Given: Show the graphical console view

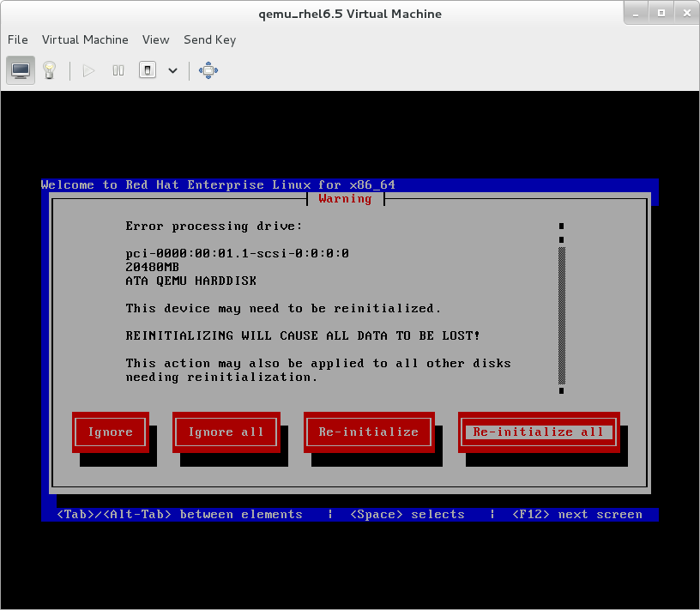Looking at the screenshot, I should point(21,70).
